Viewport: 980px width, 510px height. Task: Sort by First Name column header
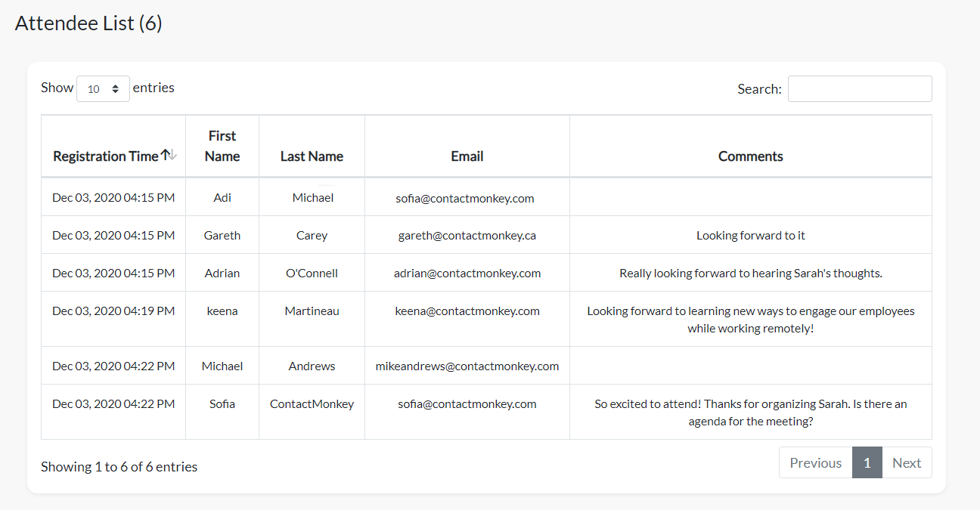click(222, 146)
